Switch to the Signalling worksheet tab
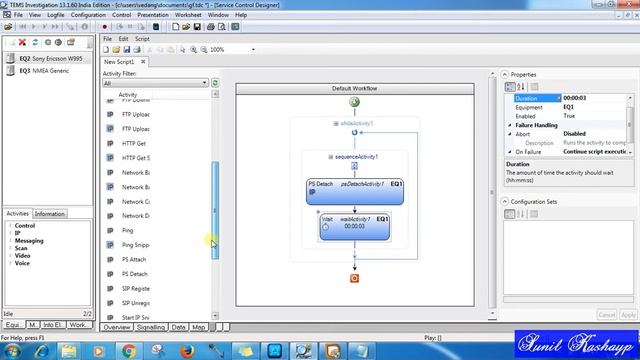The height and width of the screenshot is (360, 640). pyautogui.click(x=151, y=327)
